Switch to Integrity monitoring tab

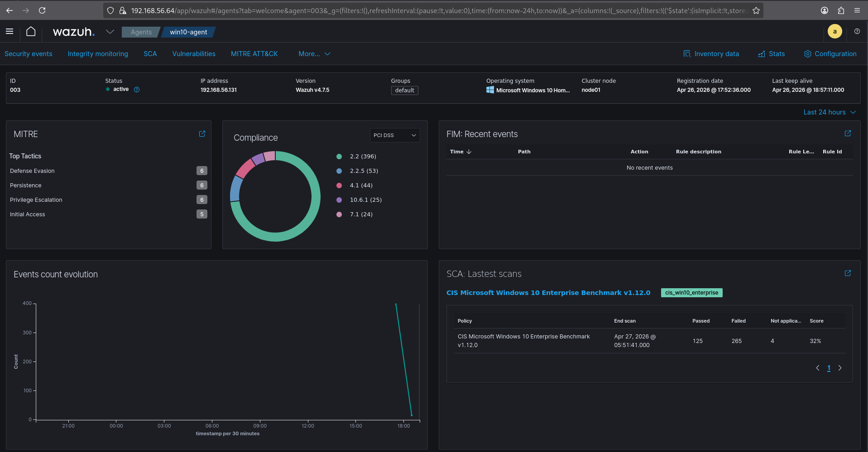(x=98, y=54)
